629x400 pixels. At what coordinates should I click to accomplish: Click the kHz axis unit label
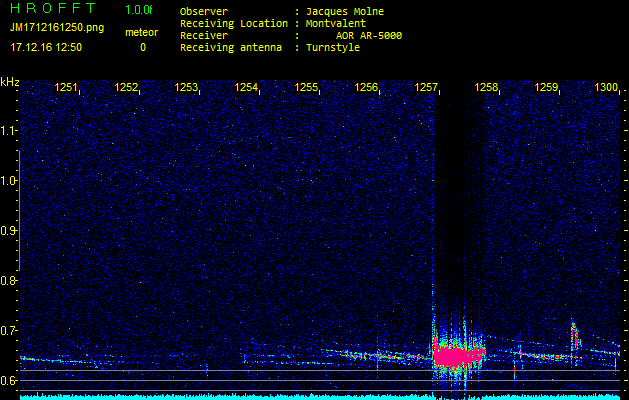click(10, 82)
